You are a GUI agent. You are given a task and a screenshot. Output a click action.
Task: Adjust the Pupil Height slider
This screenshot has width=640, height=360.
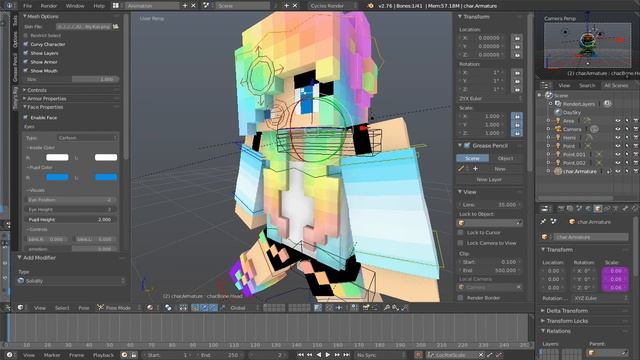pos(70,220)
